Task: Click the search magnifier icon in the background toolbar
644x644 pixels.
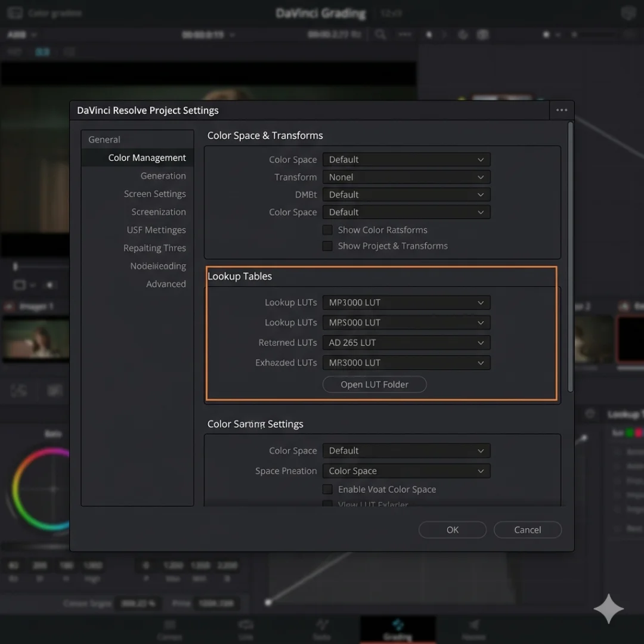Action: (380, 35)
